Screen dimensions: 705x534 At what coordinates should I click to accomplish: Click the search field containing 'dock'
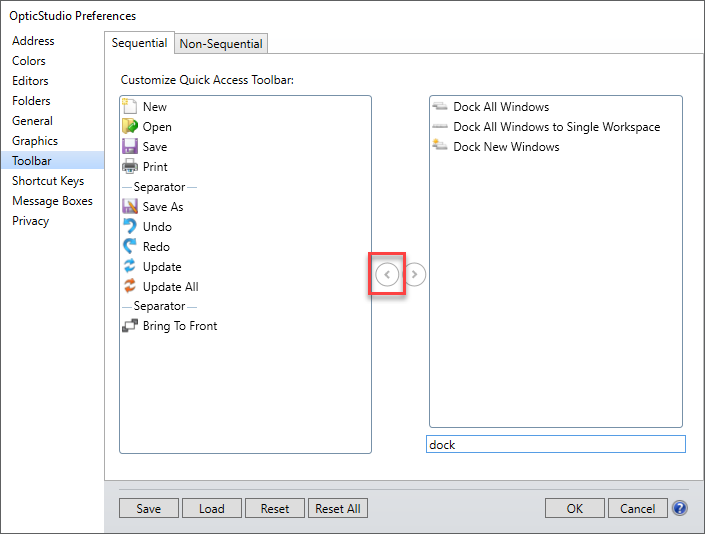(x=556, y=444)
